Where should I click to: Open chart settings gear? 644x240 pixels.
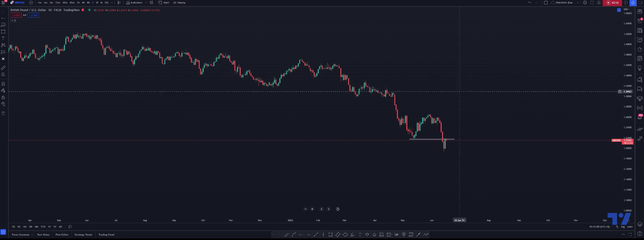tap(585, 3)
